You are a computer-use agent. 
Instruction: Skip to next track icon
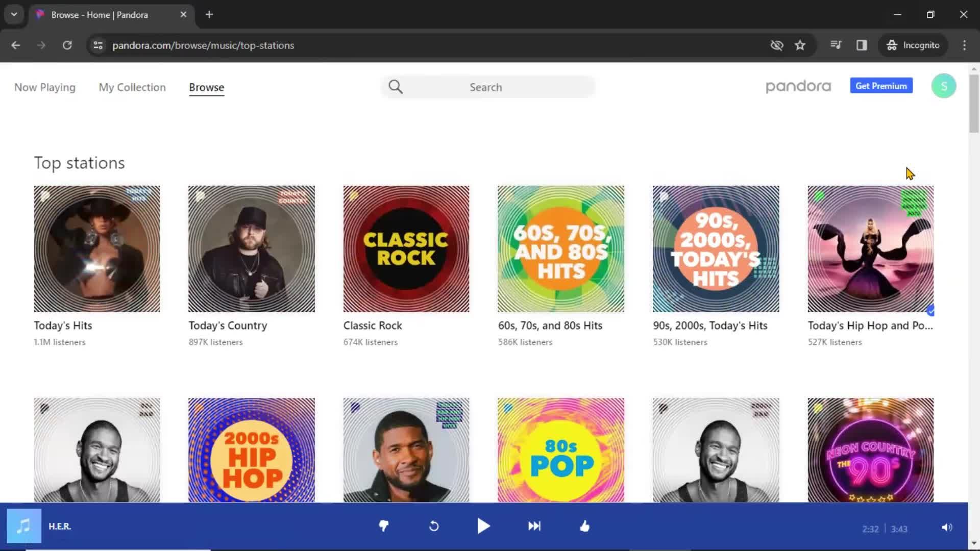click(534, 526)
